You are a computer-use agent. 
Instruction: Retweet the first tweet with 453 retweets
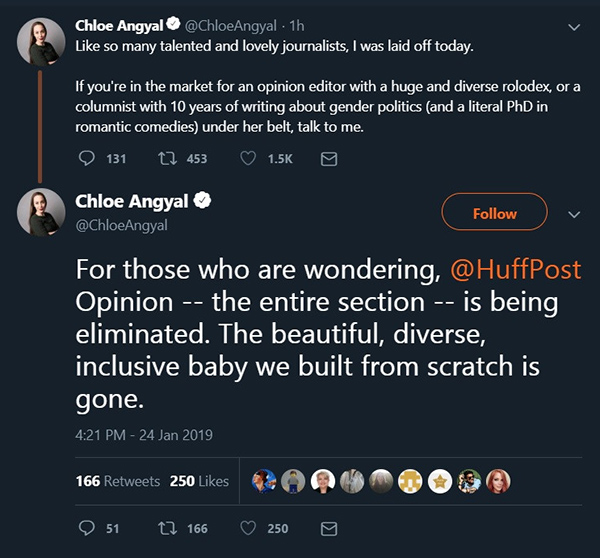point(169,158)
